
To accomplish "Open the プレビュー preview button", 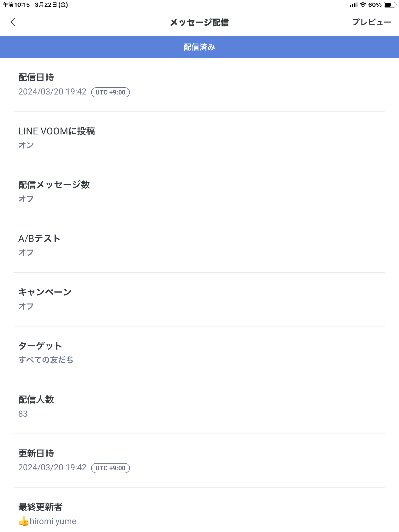I will click(371, 22).
